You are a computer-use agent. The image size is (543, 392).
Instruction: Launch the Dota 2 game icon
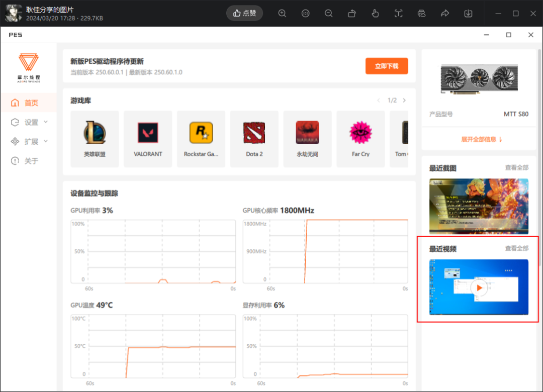254,139
